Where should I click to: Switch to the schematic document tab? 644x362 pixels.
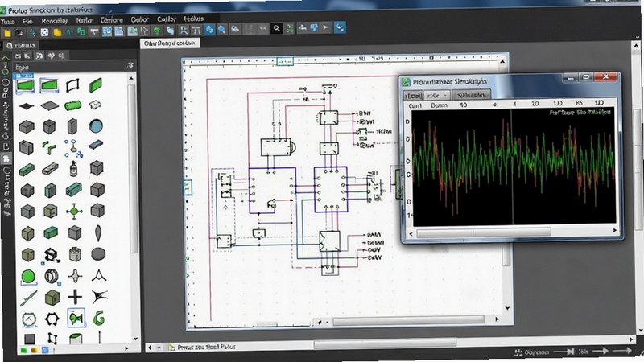169,43
